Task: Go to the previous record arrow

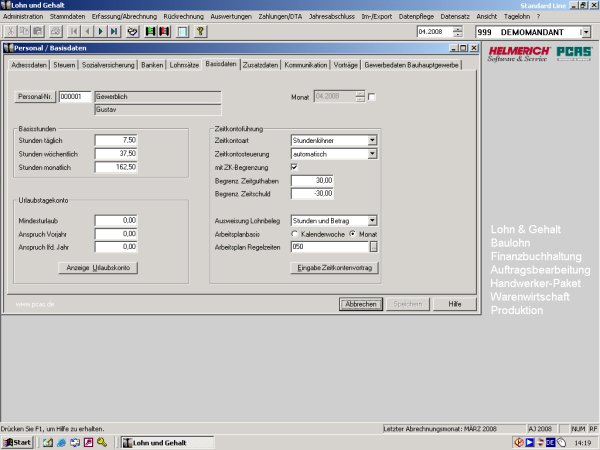Action: click(x=87, y=31)
